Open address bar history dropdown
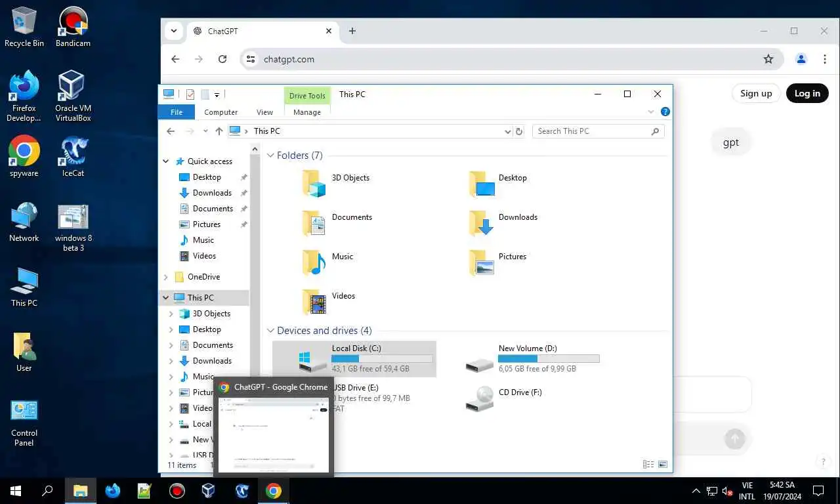840x504 pixels. pos(507,131)
